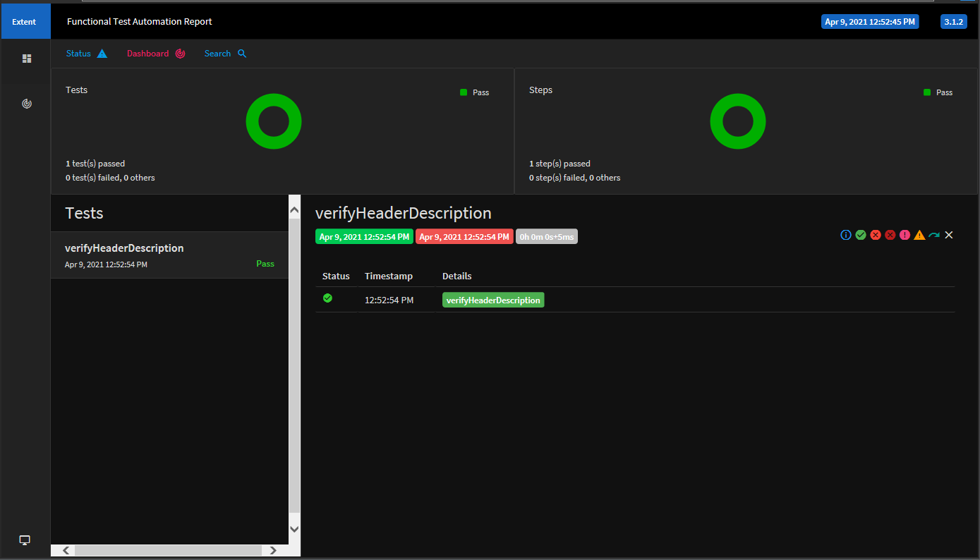Click the green Tests donut chart
980x560 pixels.
point(274,121)
